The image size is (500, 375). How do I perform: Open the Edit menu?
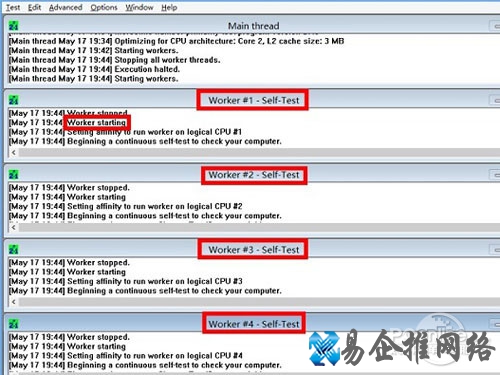point(34,7)
